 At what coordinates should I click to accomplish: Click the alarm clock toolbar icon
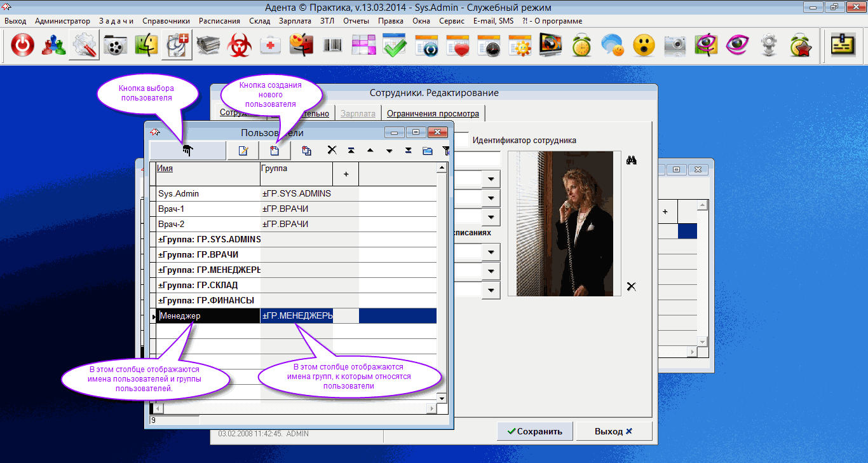[x=581, y=46]
